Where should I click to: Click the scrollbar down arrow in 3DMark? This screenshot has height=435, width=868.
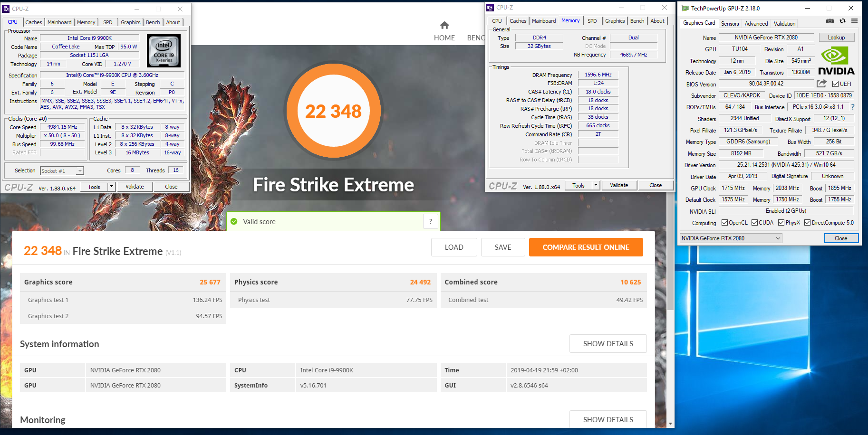[x=670, y=424]
